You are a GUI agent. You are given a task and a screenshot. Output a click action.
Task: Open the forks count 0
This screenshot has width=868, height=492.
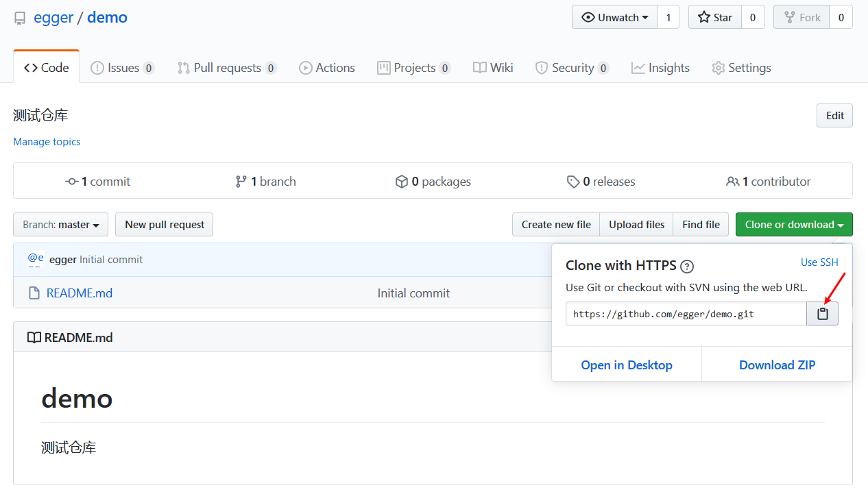click(x=841, y=17)
